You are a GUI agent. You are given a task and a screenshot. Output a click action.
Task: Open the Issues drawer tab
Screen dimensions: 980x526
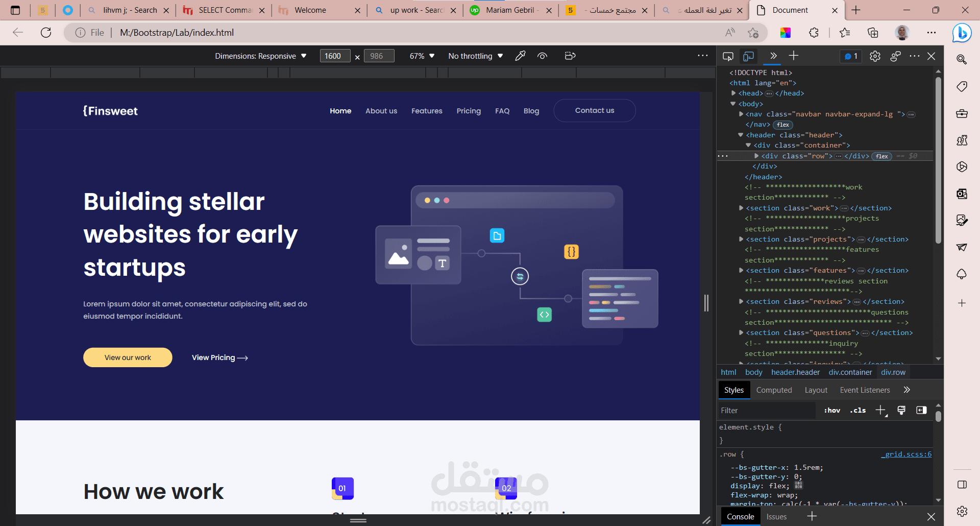(776, 517)
